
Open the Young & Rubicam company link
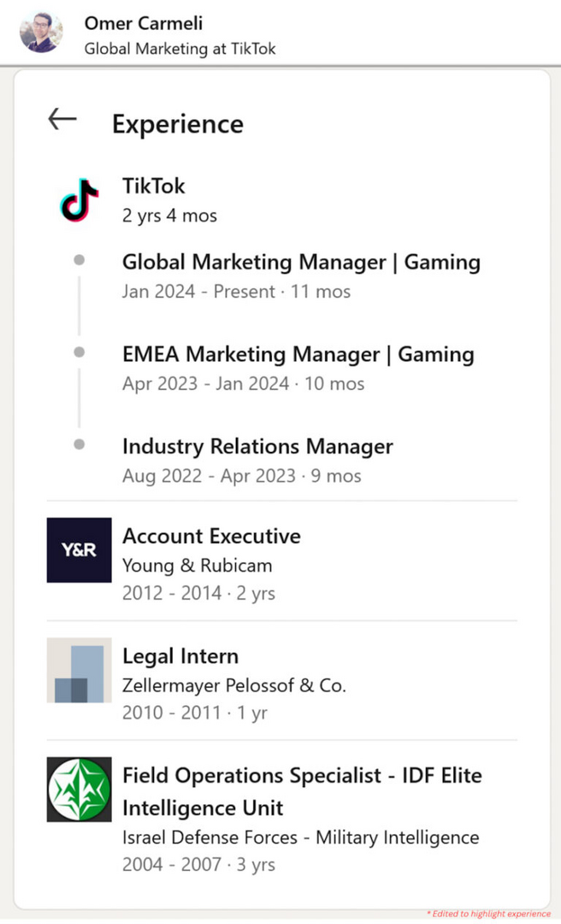[197, 566]
